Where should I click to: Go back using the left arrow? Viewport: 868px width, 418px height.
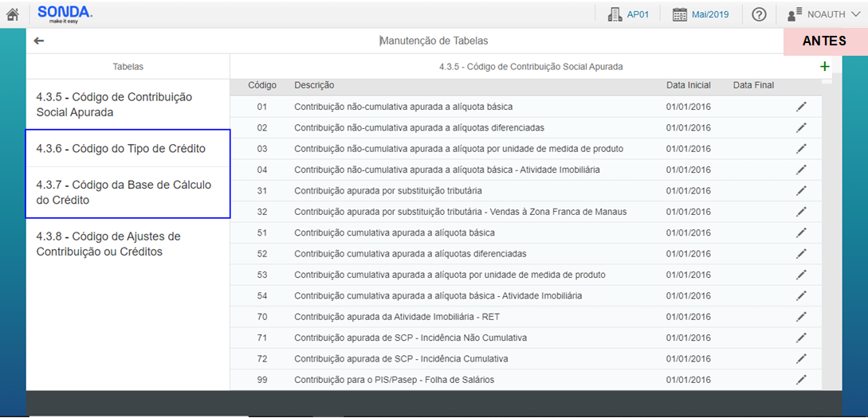pyautogui.click(x=39, y=41)
